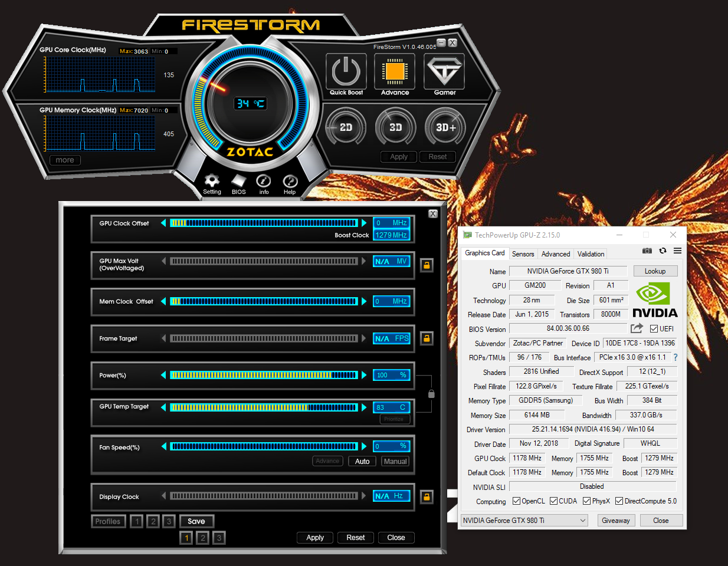Image resolution: width=728 pixels, height=566 pixels.
Task: Select save profile slot 1
Action: (x=186, y=538)
